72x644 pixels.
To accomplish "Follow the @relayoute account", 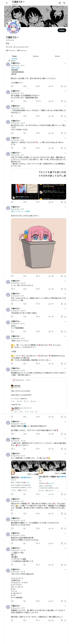I will [62, 30].
